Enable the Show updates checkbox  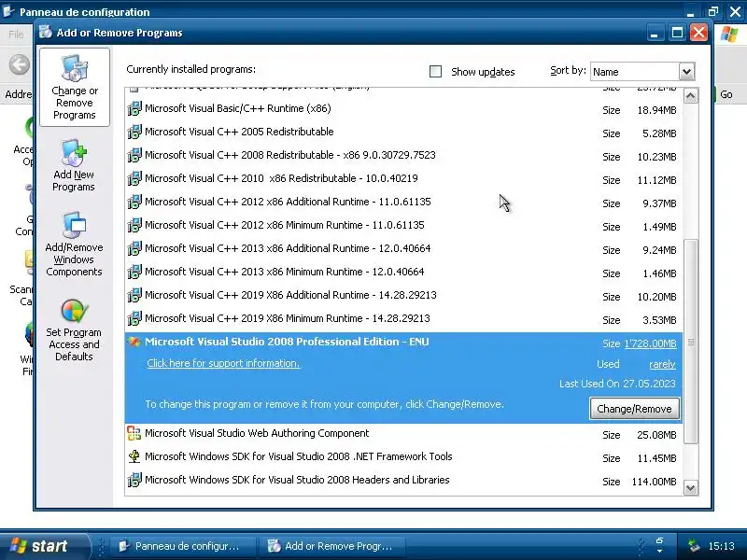point(435,72)
